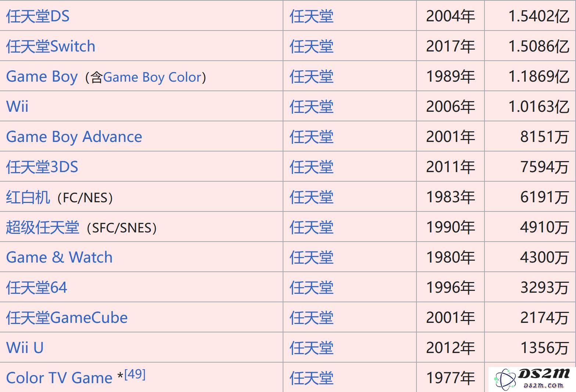The image size is (576, 392).
Task: Open the 任天堂Switch console link
Action: tap(51, 46)
